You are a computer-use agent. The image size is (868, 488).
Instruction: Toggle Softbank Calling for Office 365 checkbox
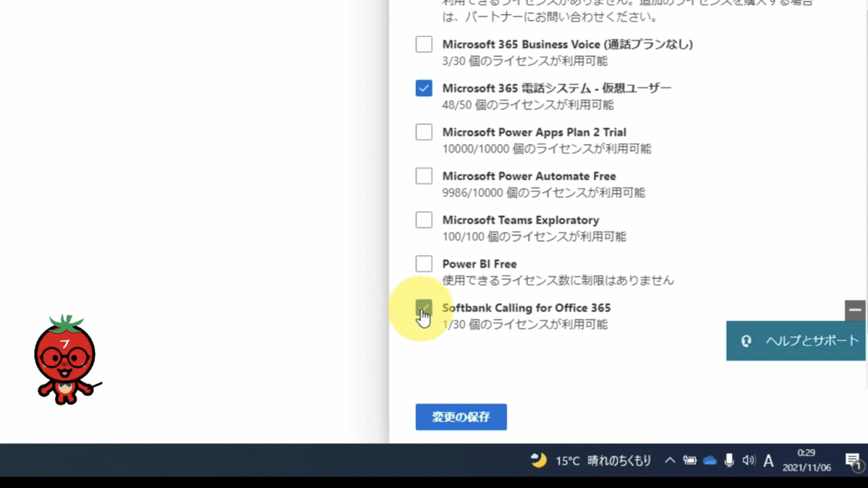coord(424,308)
